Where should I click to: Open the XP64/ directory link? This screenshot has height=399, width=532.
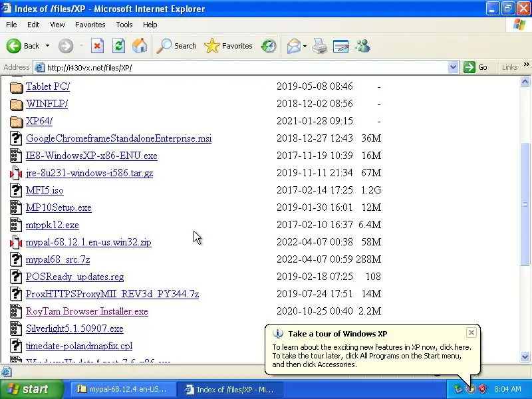click(x=39, y=121)
